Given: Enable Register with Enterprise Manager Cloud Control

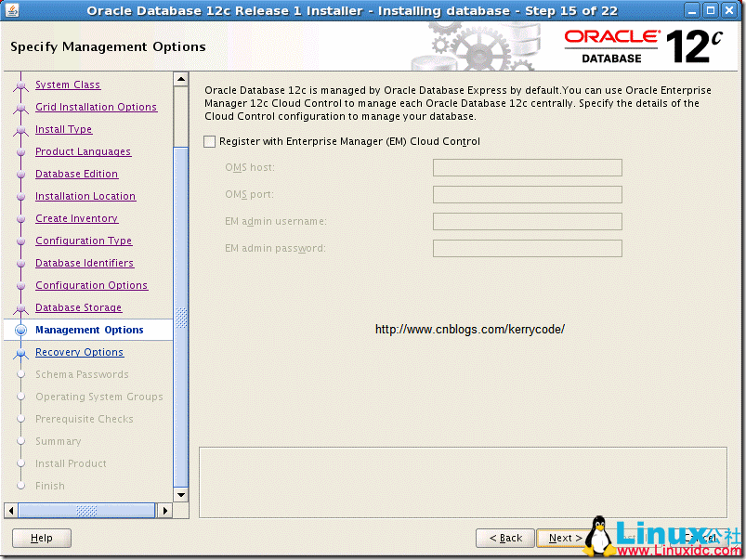Looking at the screenshot, I should pyautogui.click(x=209, y=141).
